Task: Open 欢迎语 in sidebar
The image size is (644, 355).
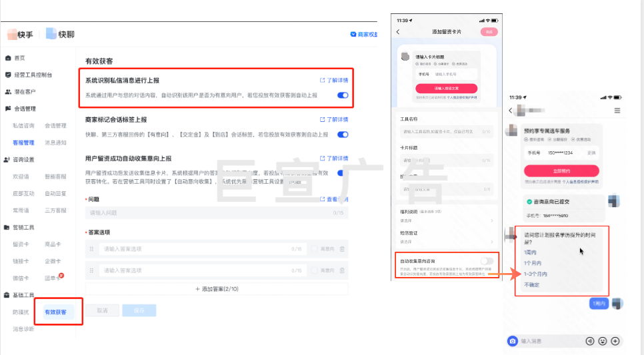Action: [21, 177]
